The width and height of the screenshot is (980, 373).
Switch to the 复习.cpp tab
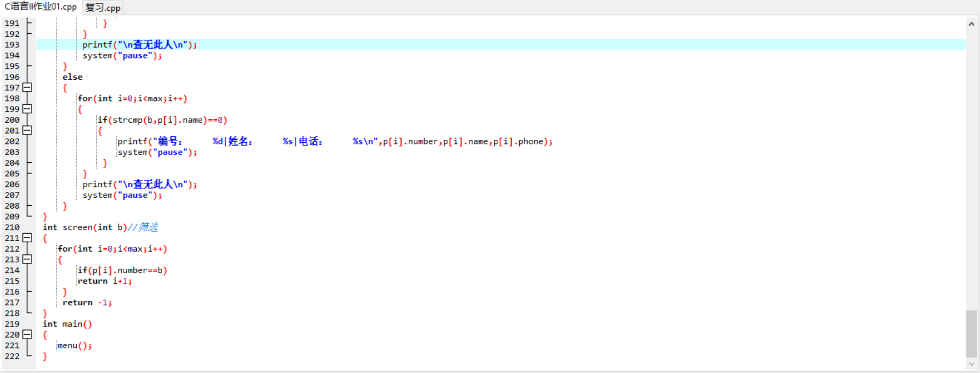coord(103,7)
